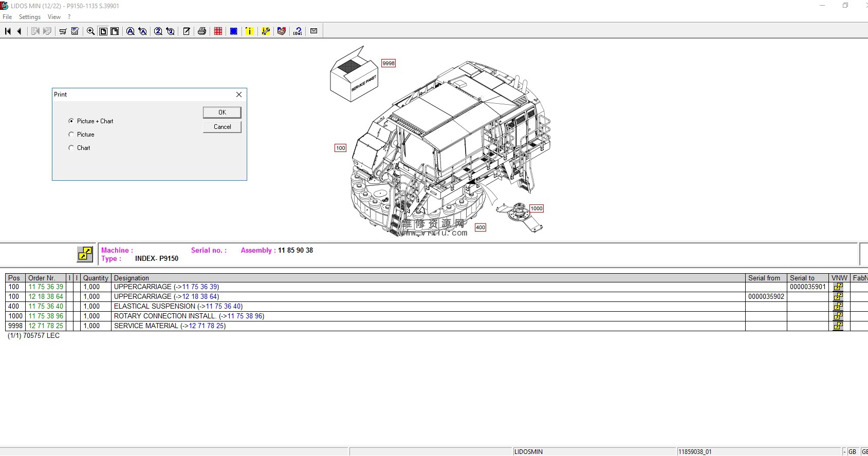Screen dimensions: 868x456
Task: Click the yellow information icon
Action: click(x=249, y=31)
